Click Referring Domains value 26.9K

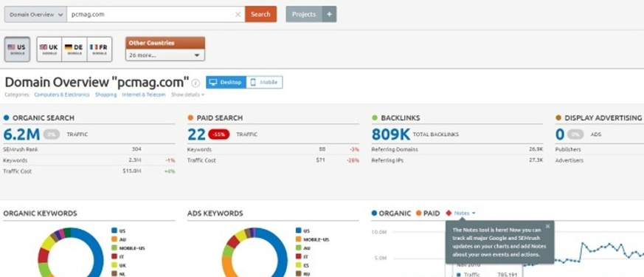coord(536,149)
